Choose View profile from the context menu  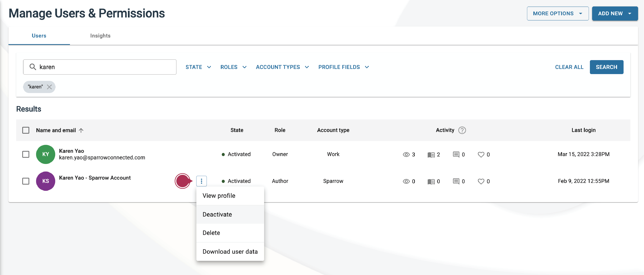pyautogui.click(x=230, y=196)
